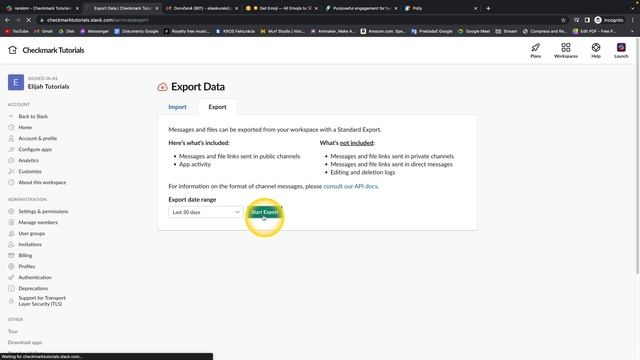This screenshot has width=640, height=360.
Task: Switch to the Purposeful engagement browser tab
Action: 361,8
